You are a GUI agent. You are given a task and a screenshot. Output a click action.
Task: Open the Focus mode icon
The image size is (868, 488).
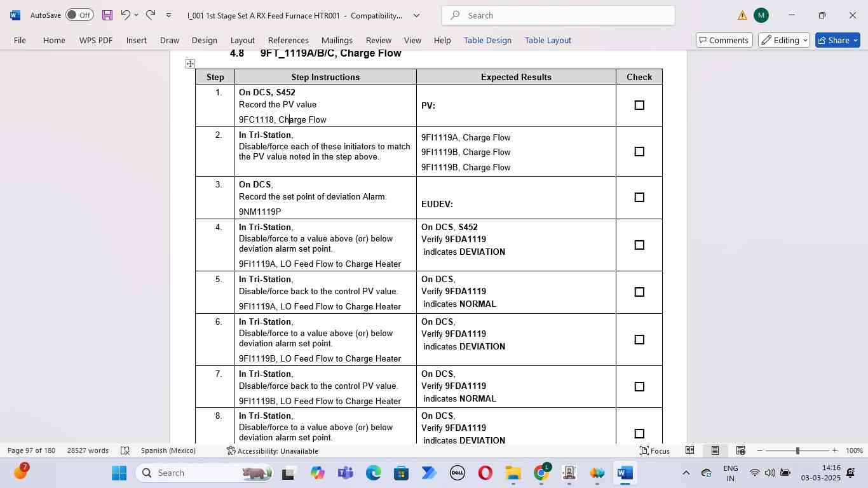pyautogui.click(x=654, y=451)
